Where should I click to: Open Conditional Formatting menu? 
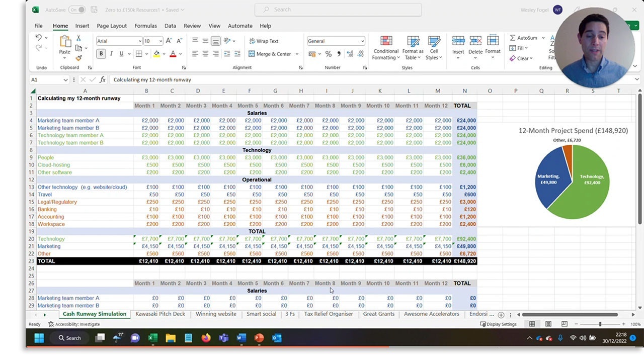tap(386, 48)
